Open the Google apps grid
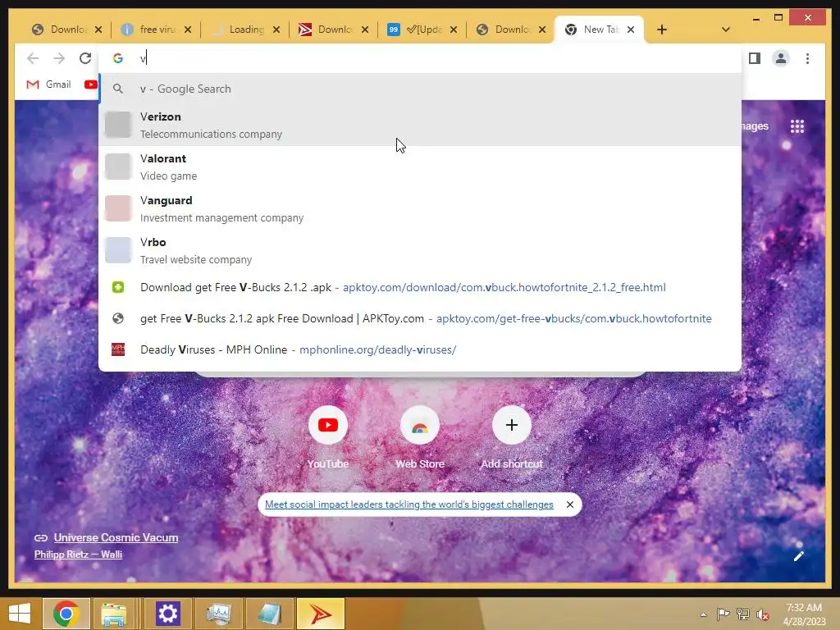The height and width of the screenshot is (630, 840). [x=797, y=126]
